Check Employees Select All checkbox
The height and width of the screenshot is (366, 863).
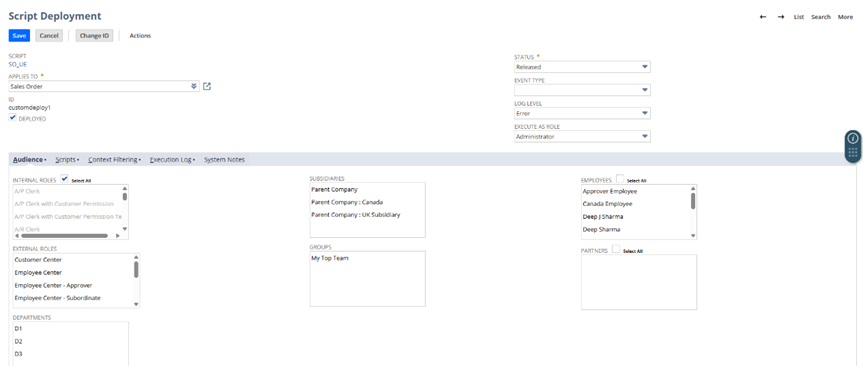[620, 179]
